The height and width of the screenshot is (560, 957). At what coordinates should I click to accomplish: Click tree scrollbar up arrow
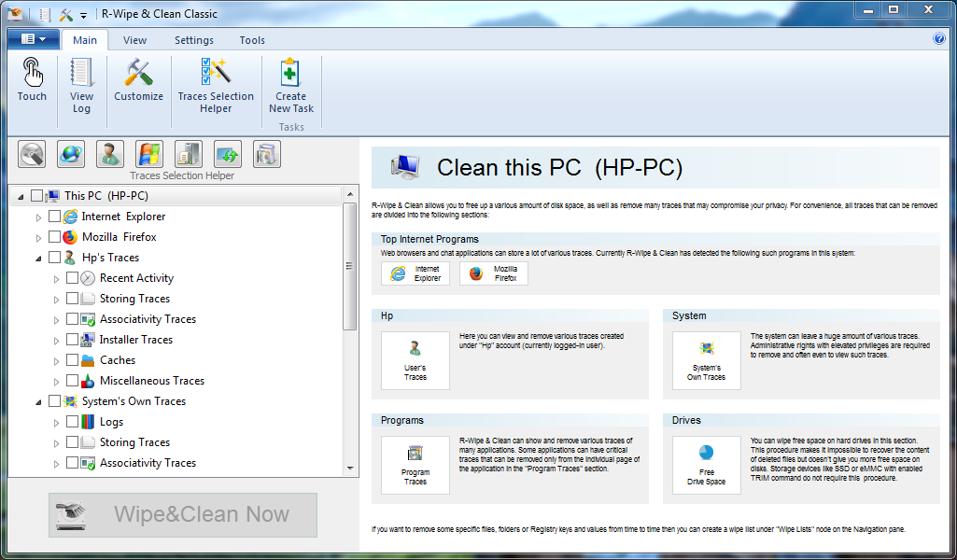[x=350, y=194]
